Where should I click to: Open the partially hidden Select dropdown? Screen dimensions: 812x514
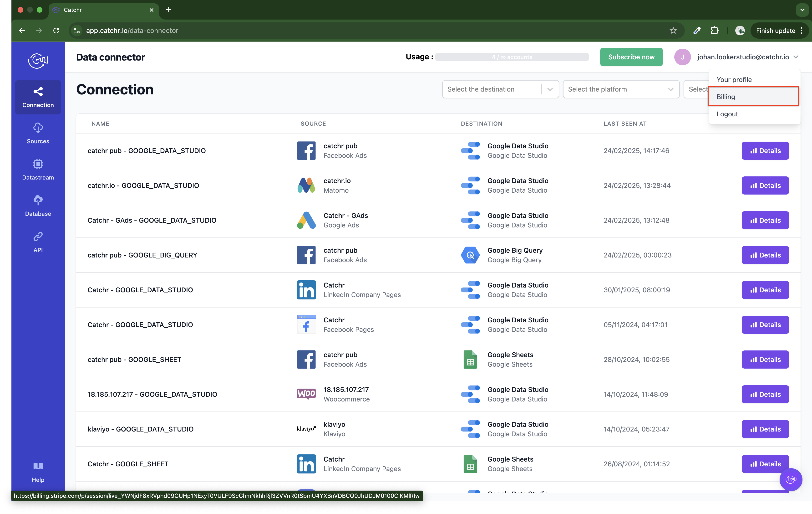coord(696,89)
